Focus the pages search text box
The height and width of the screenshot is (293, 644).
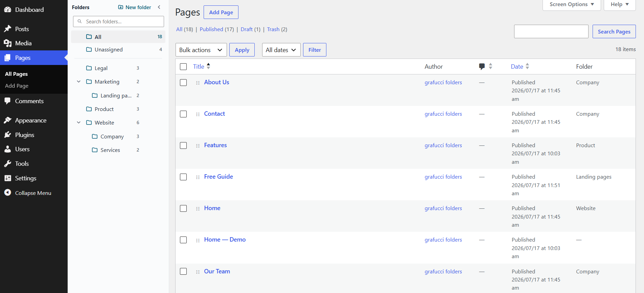pyautogui.click(x=551, y=31)
